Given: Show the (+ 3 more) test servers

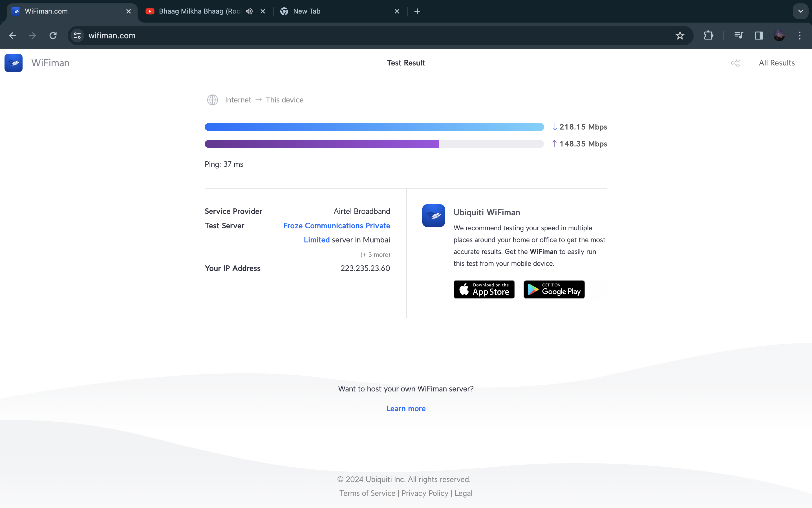Looking at the screenshot, I should [x=375, y=255].
